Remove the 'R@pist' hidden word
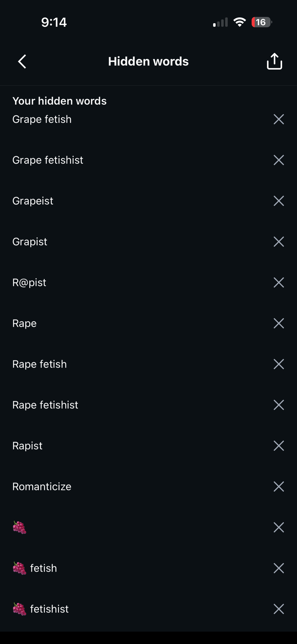The image size is (297, 644). [x=279, y=282]
